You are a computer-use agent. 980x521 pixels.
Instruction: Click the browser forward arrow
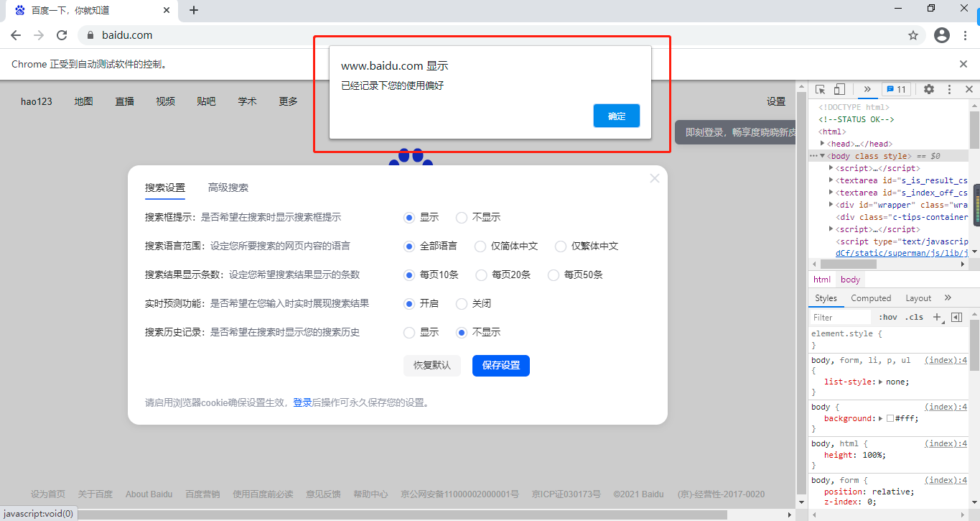39,35
